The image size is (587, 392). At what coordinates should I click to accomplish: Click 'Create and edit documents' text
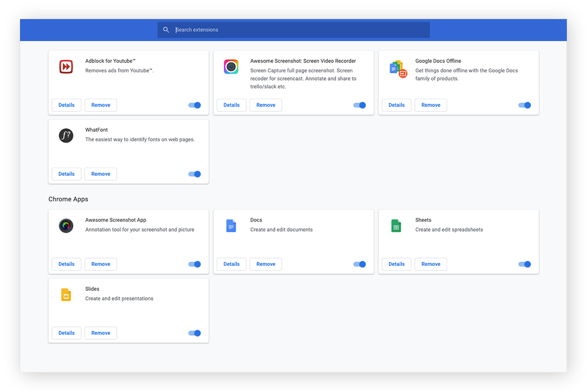coord(281,229)
